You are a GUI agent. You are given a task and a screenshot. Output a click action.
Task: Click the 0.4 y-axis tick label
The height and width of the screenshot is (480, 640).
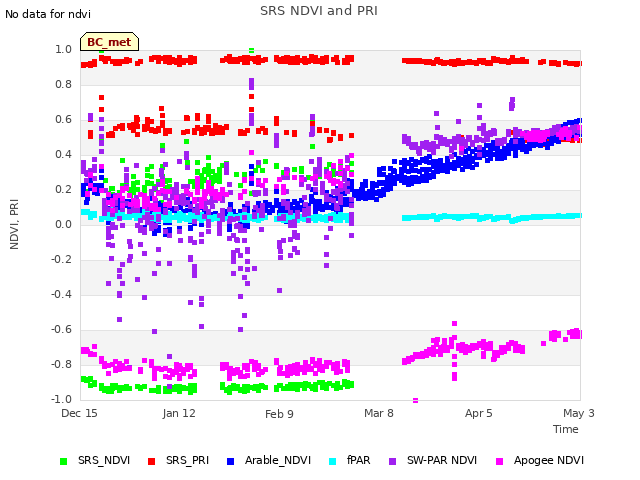tap(63, 154)
